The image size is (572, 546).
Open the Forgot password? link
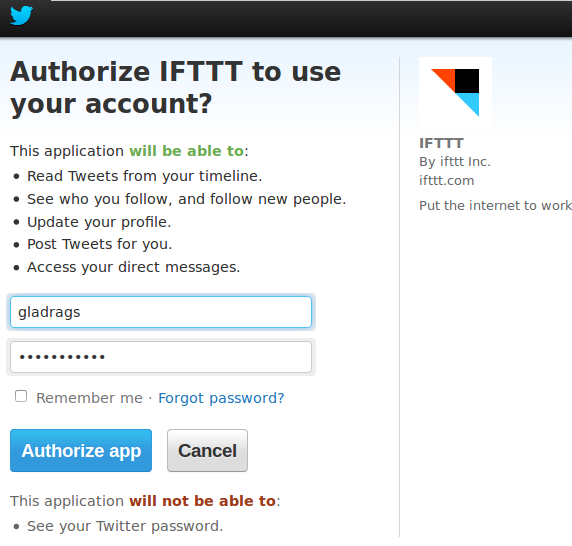(x=221, y=398)
